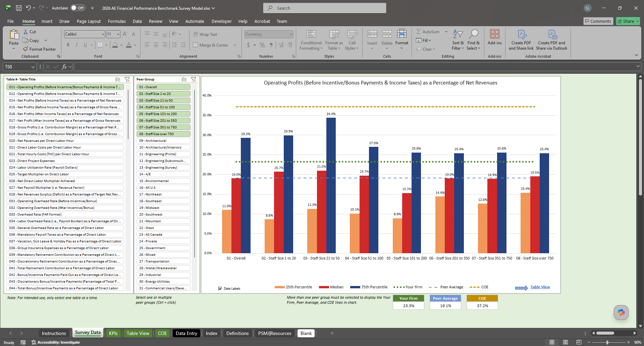Screen dimensions: 644x346
Task: Click Insert Function fx icon
Action: click(x=64, y=67)
